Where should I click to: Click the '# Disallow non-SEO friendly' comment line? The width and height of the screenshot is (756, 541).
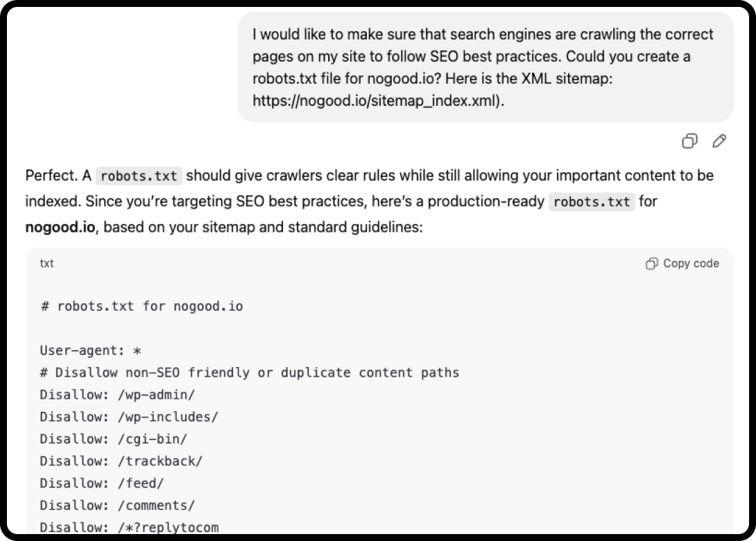point(250,372)
